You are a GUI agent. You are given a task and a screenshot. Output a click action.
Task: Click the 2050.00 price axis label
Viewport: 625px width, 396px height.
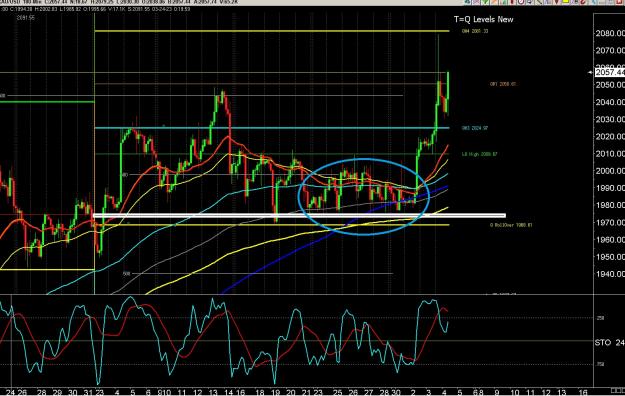pos(610,85)
